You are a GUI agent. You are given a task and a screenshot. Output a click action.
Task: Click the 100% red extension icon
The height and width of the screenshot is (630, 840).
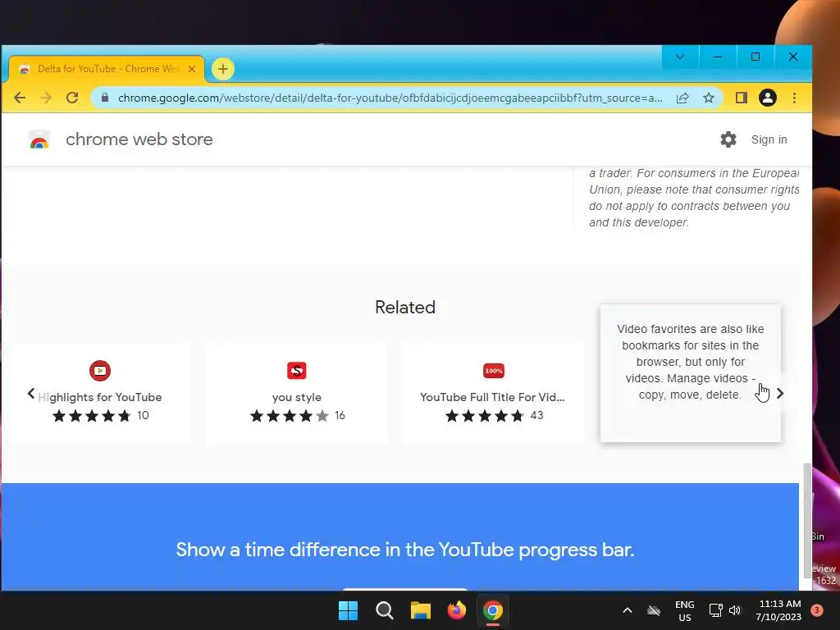493,371
